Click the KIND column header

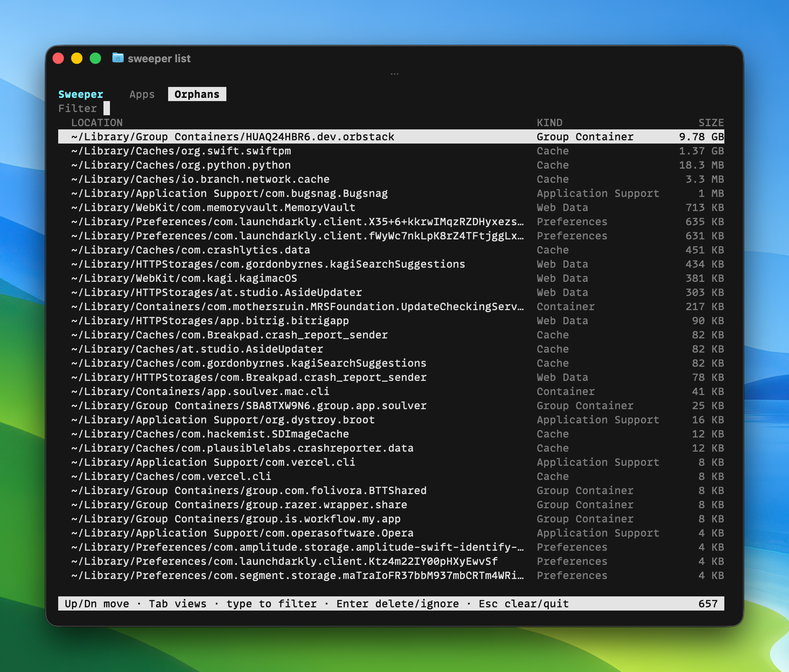coord(550,123)
